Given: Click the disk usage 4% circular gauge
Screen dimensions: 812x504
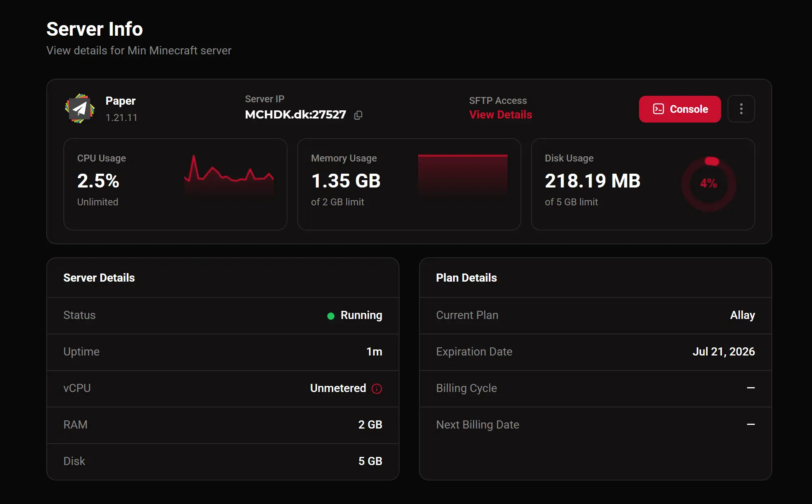Looking at the screenshot, I should (709, 184).
